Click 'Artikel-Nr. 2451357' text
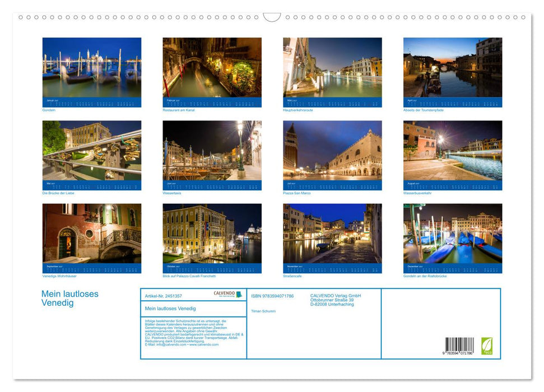 164,296
